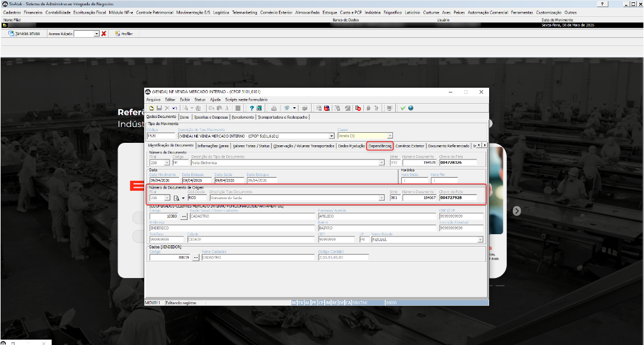Open the Acesso Rápido dropdown
Viewport: 644px width, 345px height.
[97, 34]
